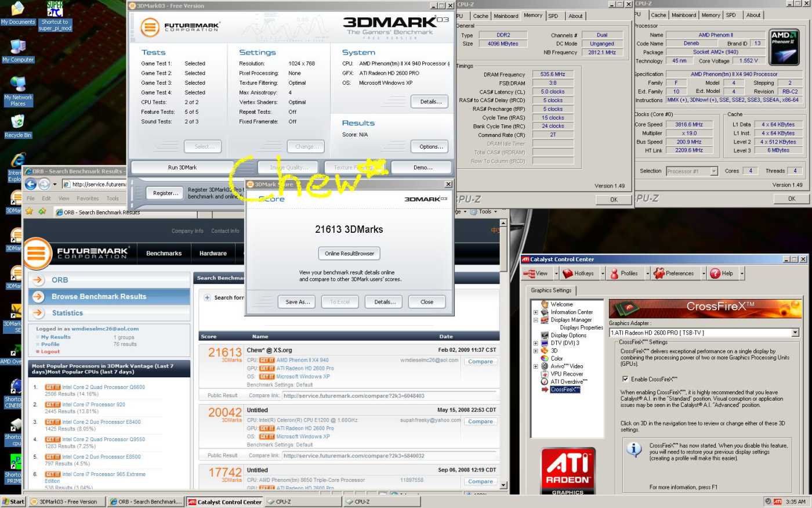Select Color item in Catalyst tree
Image resolution: width=812 pixels, height=508 pixels.
[557, 359]
